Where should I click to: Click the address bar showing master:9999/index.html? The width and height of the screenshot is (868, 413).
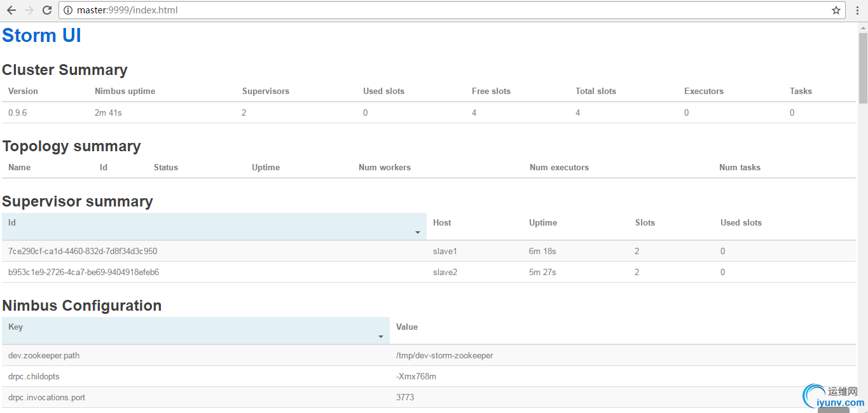[x=453, y=10]
